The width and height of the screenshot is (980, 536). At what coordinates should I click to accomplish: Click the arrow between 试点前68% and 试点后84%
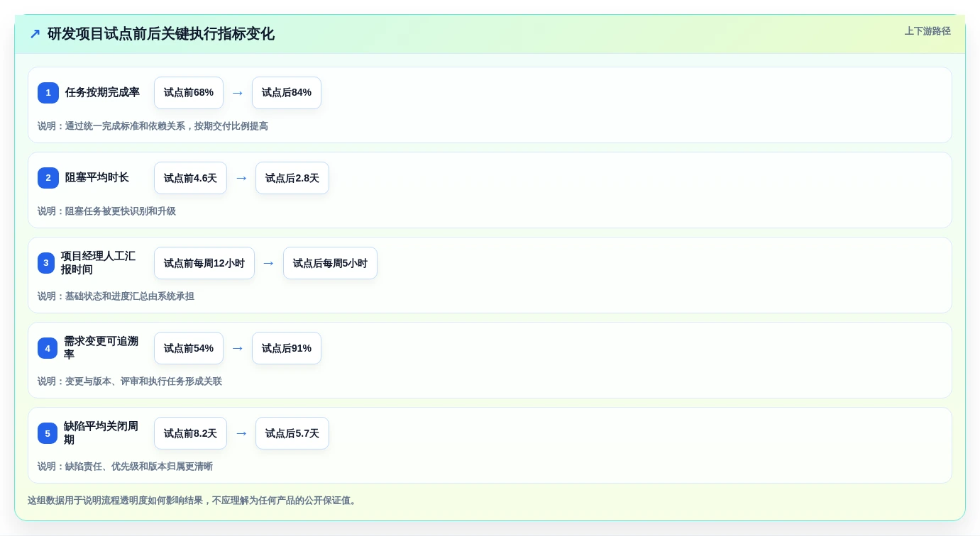238,93
